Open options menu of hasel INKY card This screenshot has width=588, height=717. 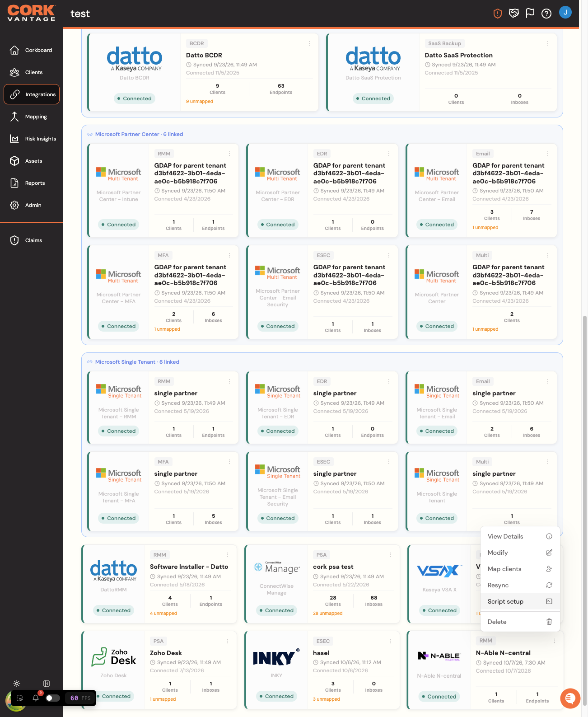click(391, 641)
